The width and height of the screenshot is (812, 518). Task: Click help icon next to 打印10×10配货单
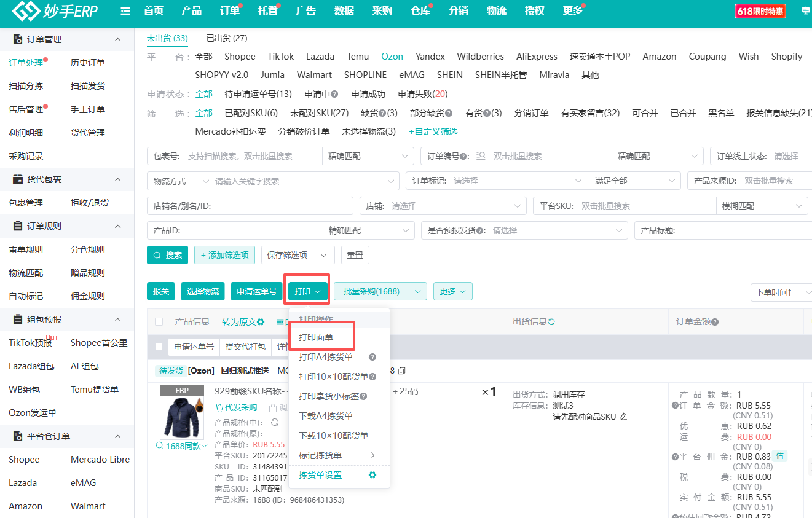coord(372,377)
